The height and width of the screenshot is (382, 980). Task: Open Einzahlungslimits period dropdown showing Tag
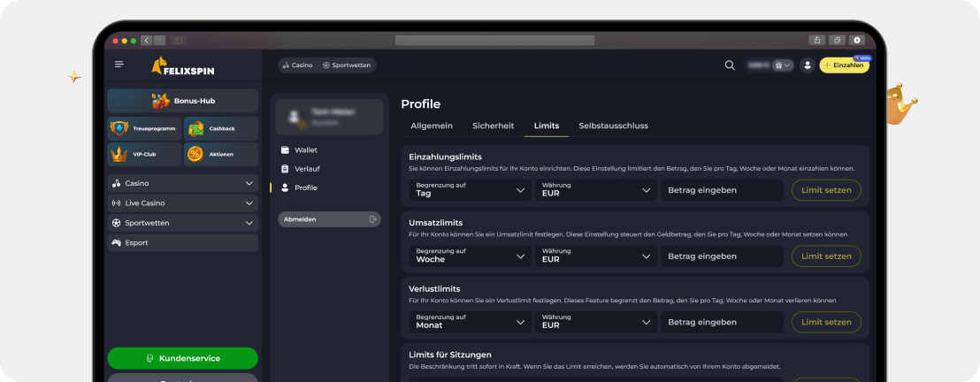pos(470,190)
